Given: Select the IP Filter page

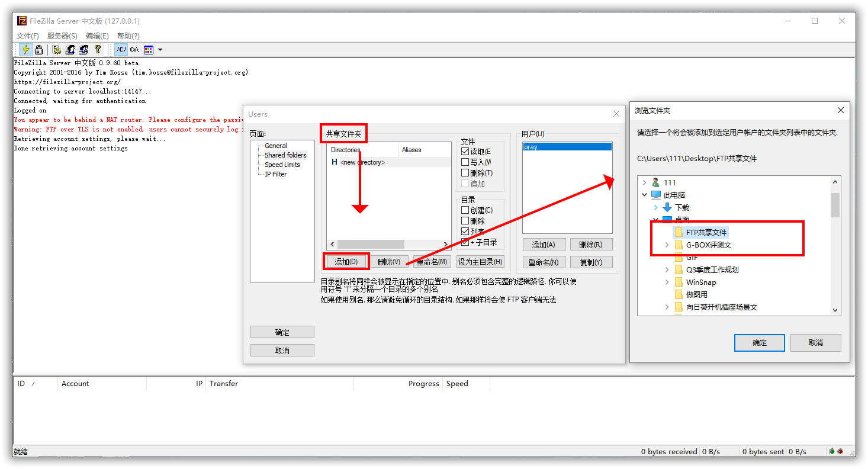Looking at the screenshot, I should coord(276,174).
